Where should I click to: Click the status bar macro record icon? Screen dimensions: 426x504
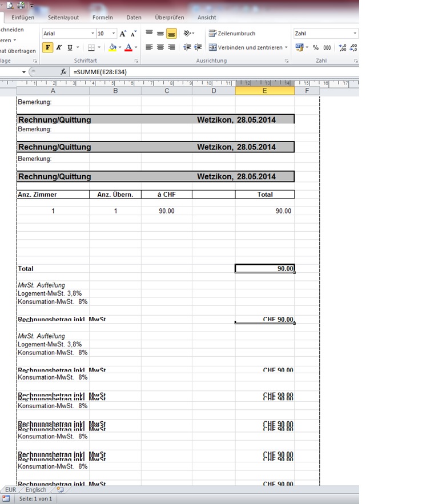[x=6, y=499]
